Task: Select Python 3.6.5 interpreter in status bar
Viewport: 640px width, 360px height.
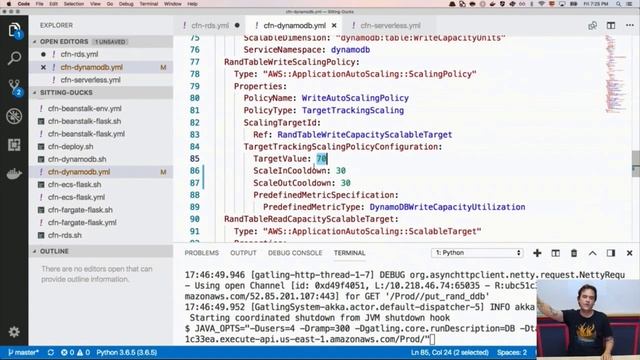Action: tap(127, 352)
